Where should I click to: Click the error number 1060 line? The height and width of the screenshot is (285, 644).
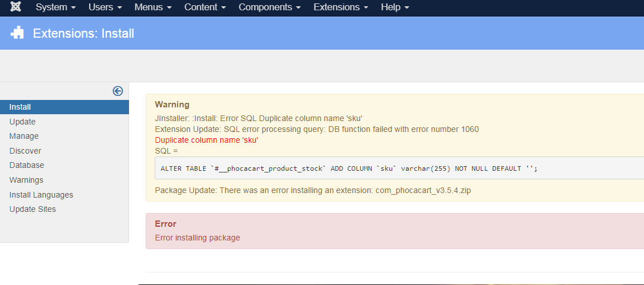tap(317, 129)
